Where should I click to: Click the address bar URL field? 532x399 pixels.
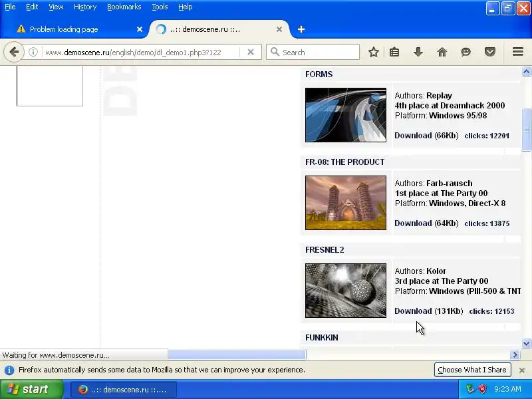(141, 53)
